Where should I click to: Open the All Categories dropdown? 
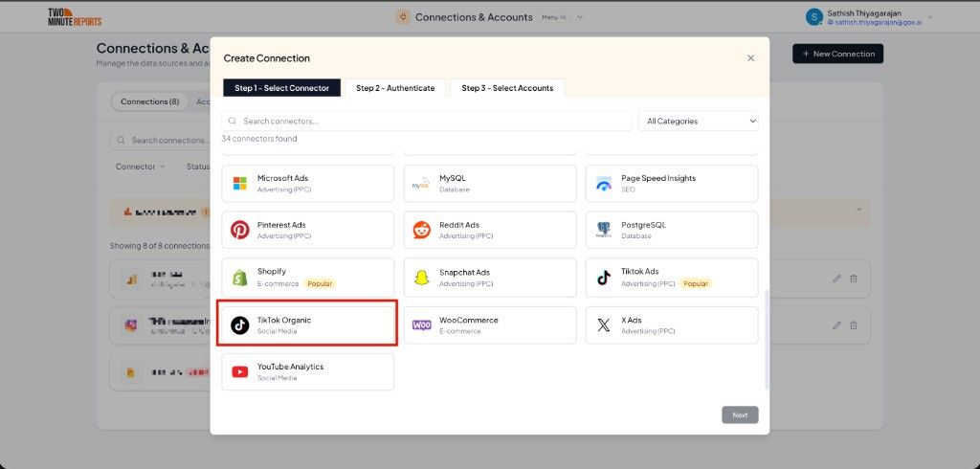pos(699,122)
